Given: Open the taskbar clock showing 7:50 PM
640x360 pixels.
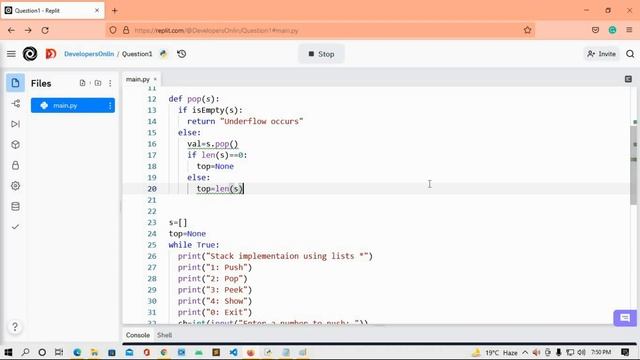Looking at the screenshot, I should pyautogui.click(x=601, y=352).
